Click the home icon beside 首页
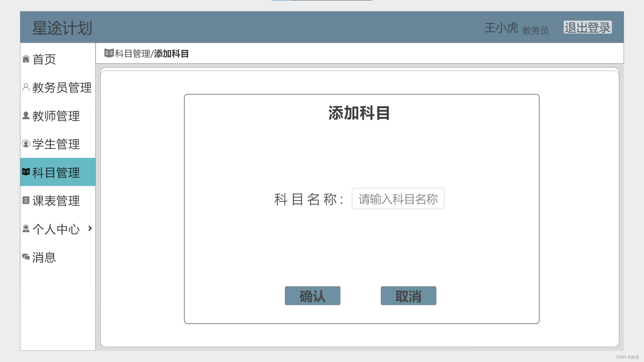This screenshot has width=644, height=362. coord(26,59)
